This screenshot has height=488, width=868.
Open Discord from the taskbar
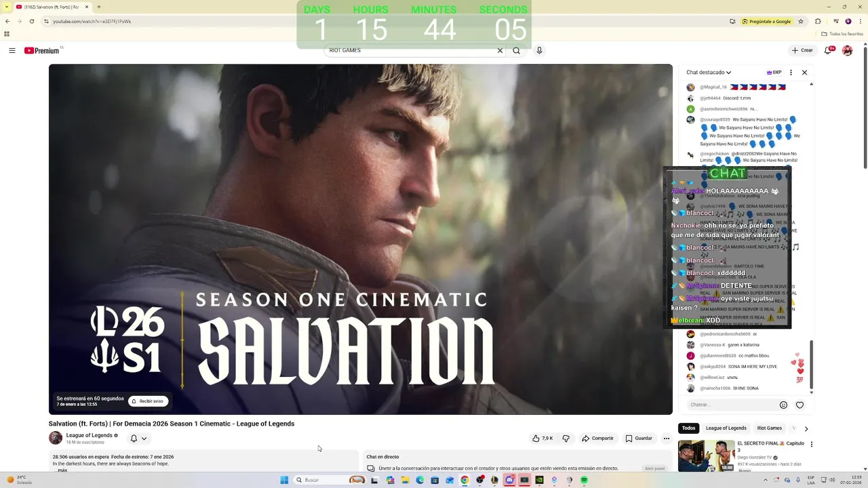[509, 480]
